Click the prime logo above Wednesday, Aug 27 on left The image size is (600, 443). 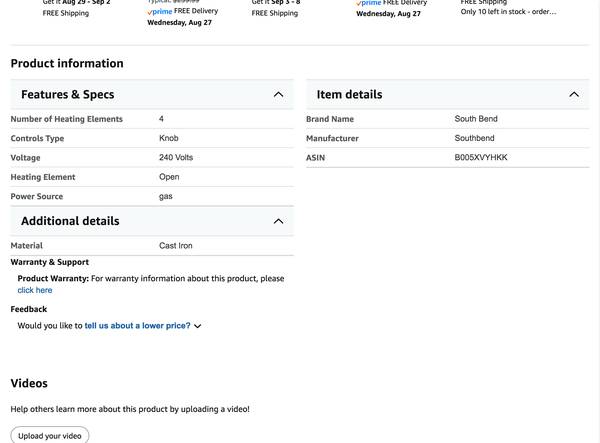coord(159,11)
